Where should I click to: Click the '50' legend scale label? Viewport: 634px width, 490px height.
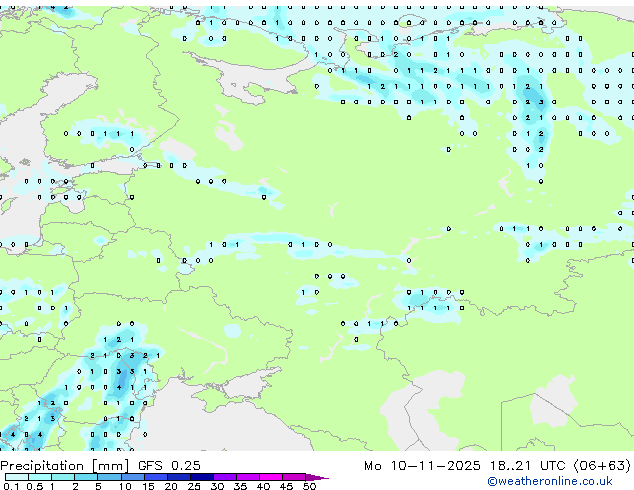point(309,486)
